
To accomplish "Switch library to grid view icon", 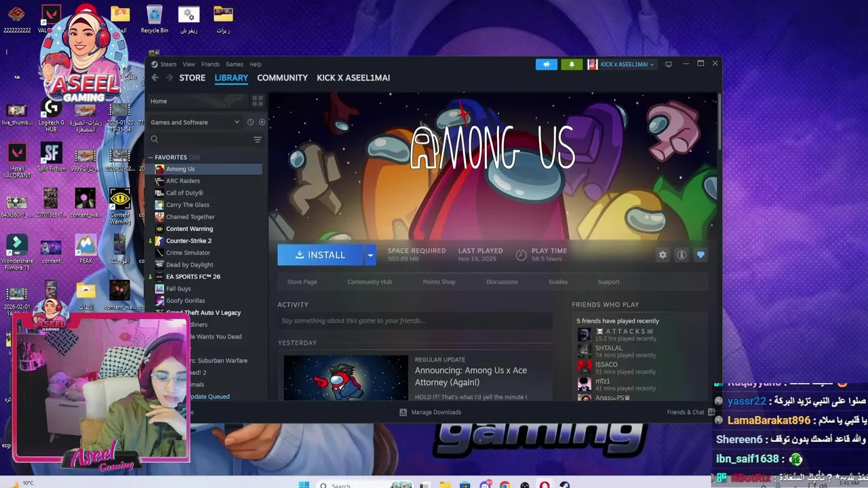I will pyautogui.click(x=258, y=101).
